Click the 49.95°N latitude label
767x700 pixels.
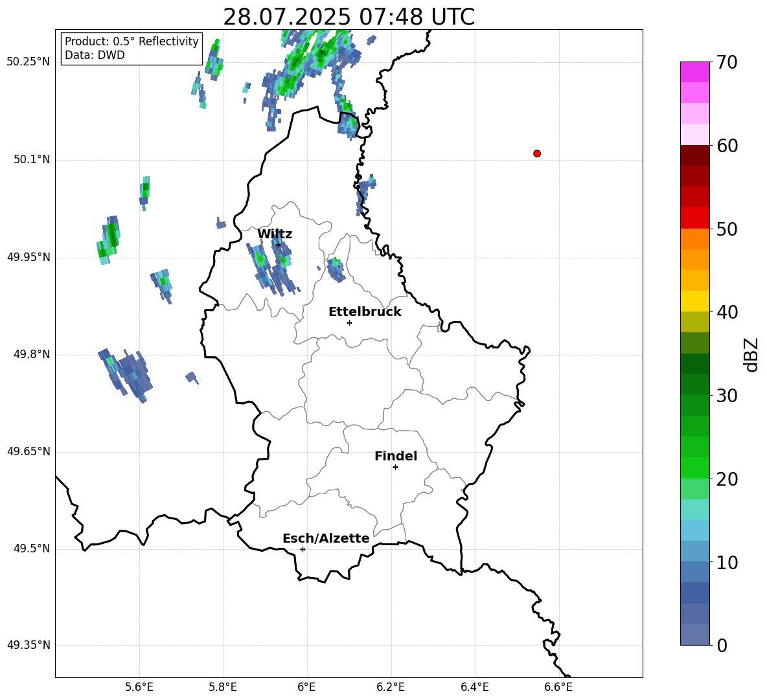coord(29,257)
